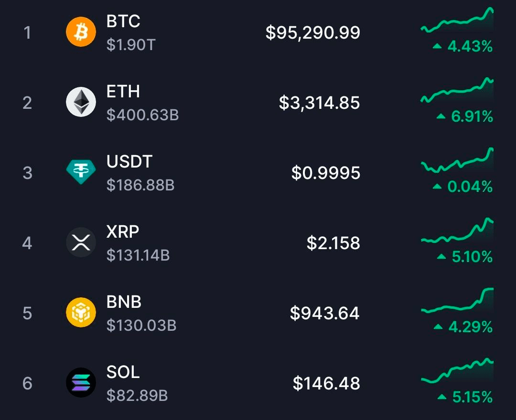Click the green up arrow beside 4.43%

(437, 47)
